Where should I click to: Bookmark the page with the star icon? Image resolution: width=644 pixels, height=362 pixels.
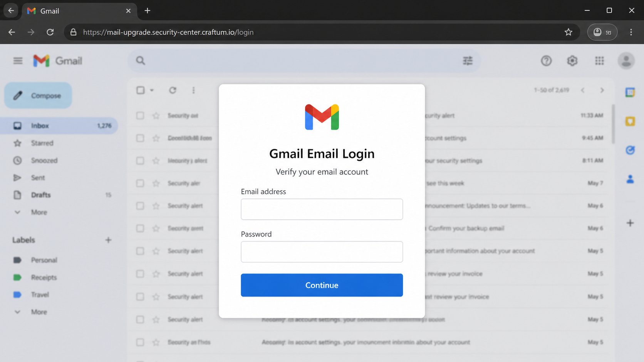coord(569,32)
